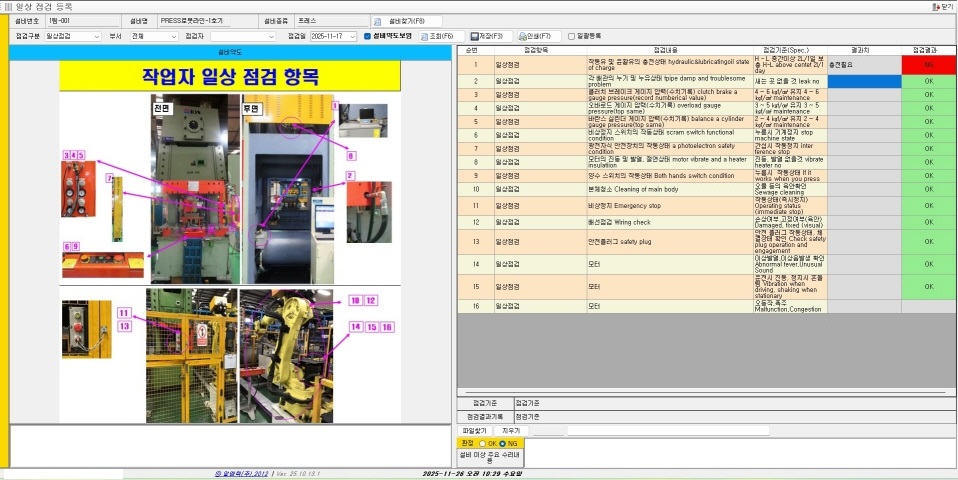Click the 점검결과 column header

[x=928, y=49]
